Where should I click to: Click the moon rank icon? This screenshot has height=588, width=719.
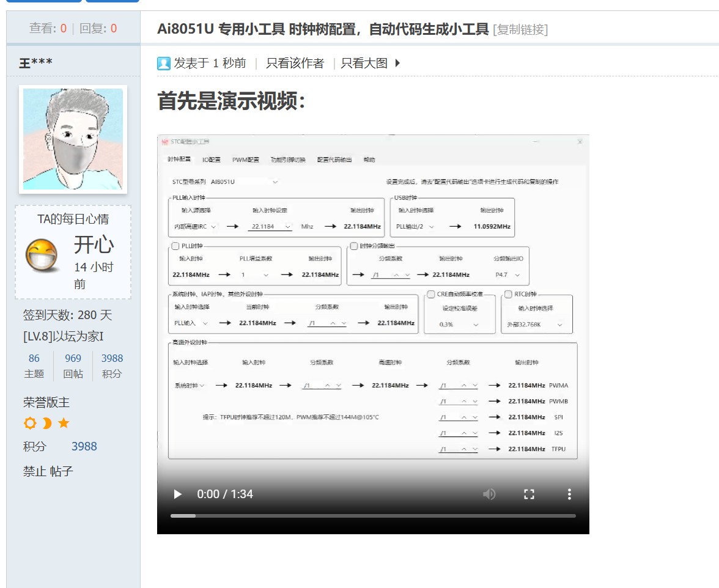click(x=46, y=423)
